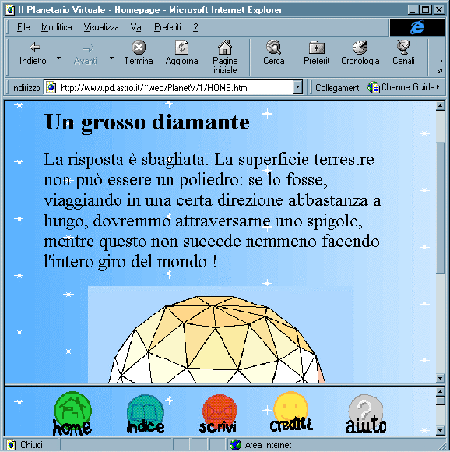Go to the green home button
450x452 pixels.
click(x=72, y=414)
